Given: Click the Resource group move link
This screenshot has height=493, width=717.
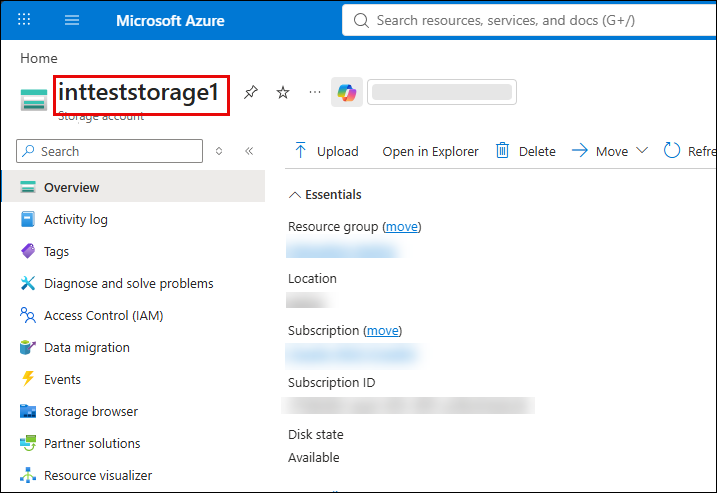Looking at the screenshot, I should pos(401,227).
